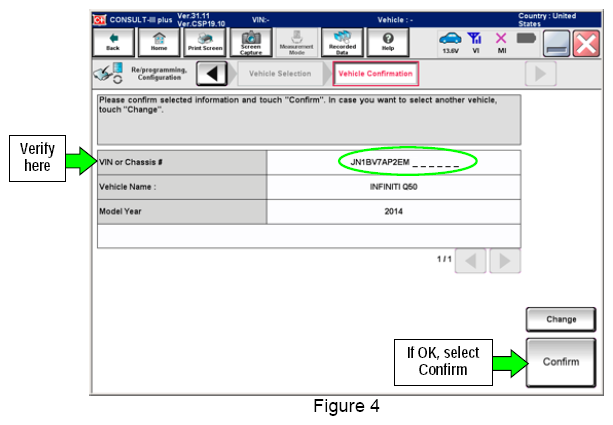The height and width of the screenshot is (425, 613).
Task: Click the MI status icon
Action: tap(501, 42)
